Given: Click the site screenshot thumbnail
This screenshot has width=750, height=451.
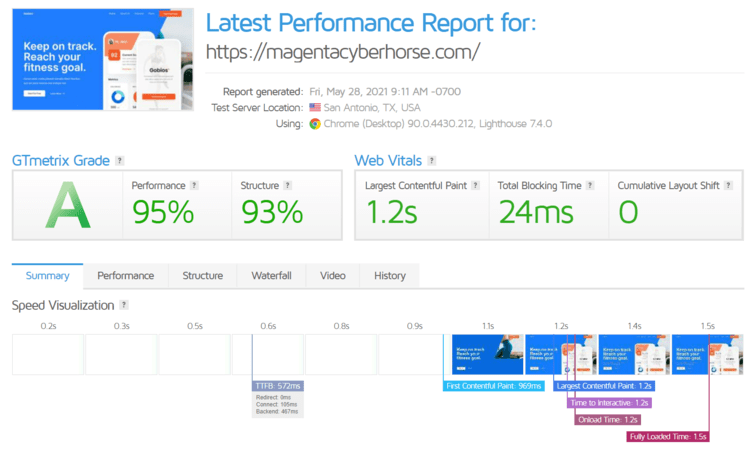Looking at the screenshot, I should 103,59.
